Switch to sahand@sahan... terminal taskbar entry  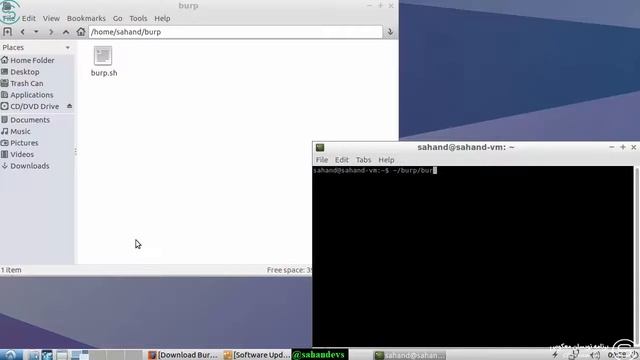(410, 355)
